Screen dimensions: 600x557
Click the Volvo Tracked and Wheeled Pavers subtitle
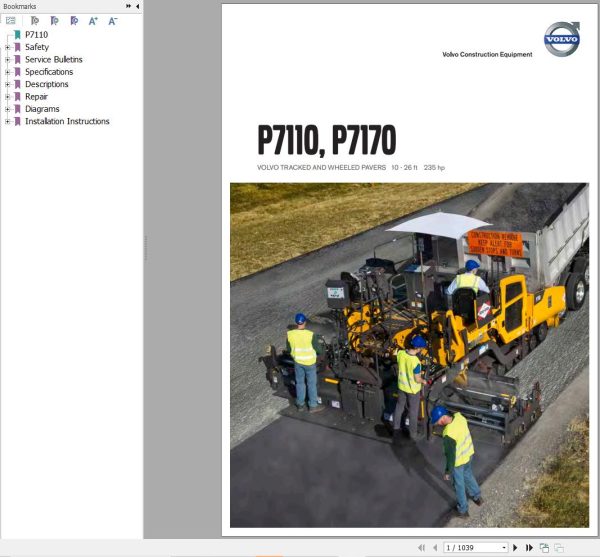tap(321, 168)
